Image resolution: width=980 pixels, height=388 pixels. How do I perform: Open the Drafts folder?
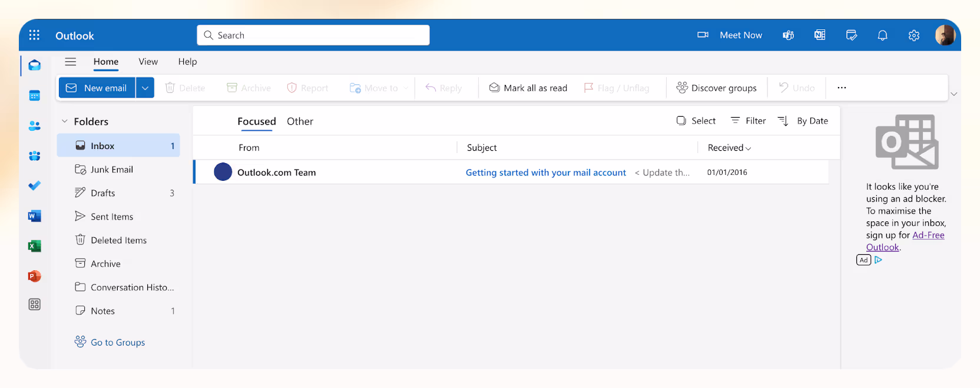pos(118,193)
